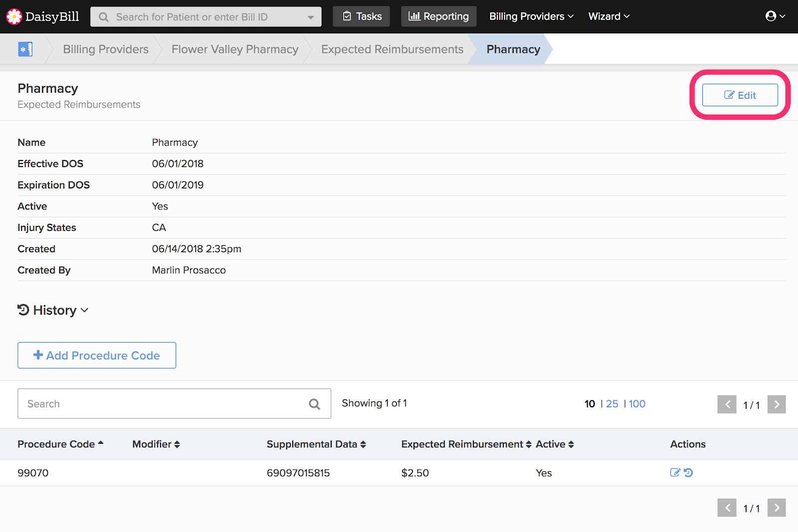Show 100 results per page
This screenshot has width=798, height=532.
tap(637, 404)
